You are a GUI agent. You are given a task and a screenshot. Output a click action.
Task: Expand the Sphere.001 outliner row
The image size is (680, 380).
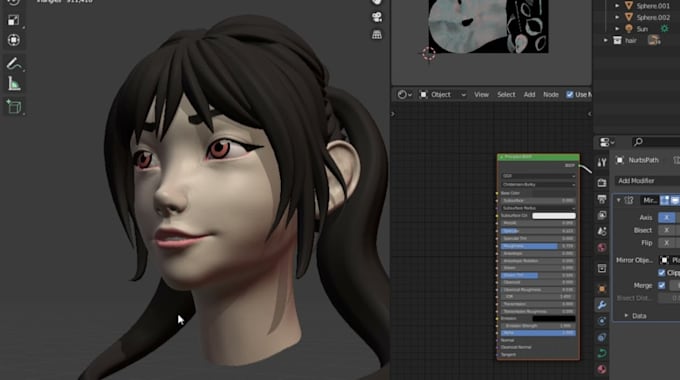coord(617,6)
